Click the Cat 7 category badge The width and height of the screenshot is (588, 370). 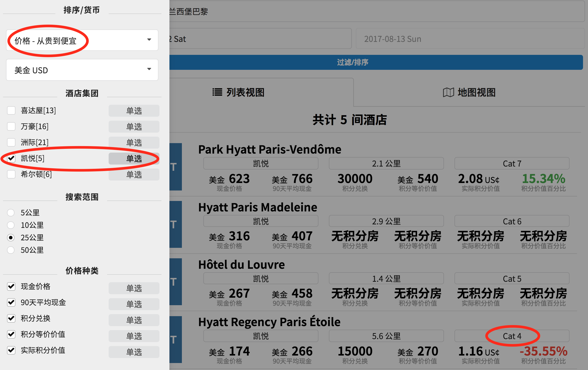[x=512, y=164]
